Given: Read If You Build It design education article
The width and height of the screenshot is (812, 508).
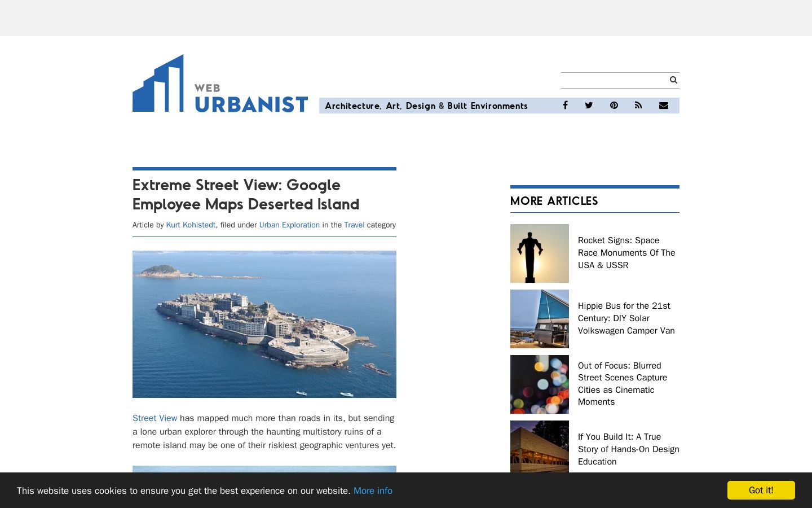Looking at the screenshot, I should pyautogui.click(x=629, y=449).
